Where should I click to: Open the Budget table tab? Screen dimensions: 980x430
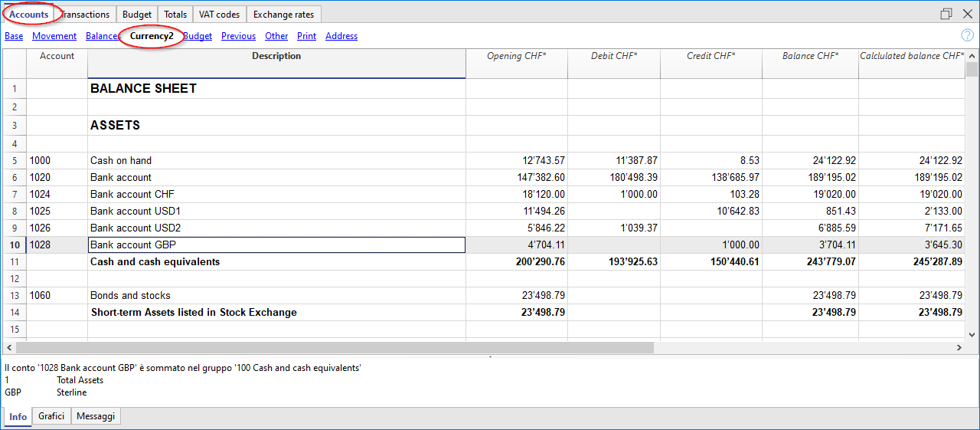[137, 15]
